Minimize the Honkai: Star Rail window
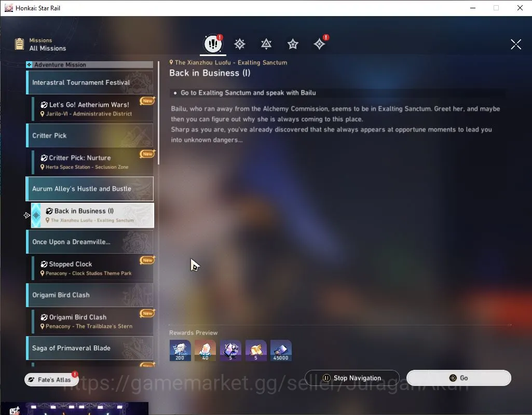The width and height of the screenshot is (532, 415). [473, 8]
